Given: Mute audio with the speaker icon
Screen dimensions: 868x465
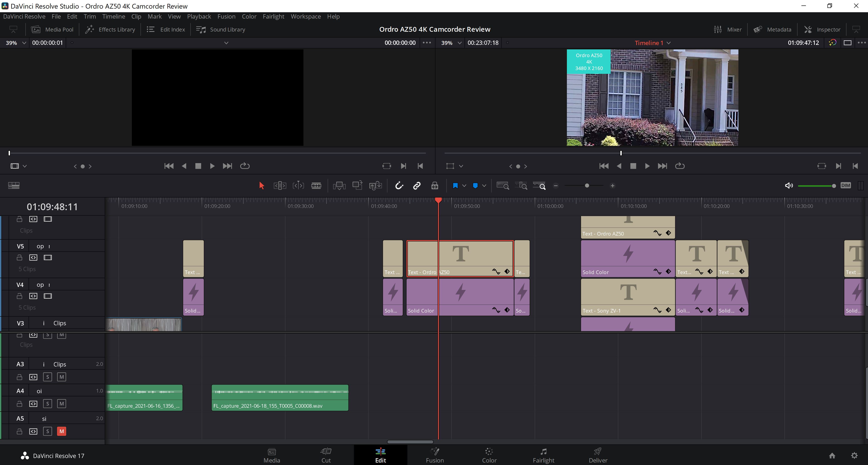Looking at the screenshot, I should coord(789,186).
